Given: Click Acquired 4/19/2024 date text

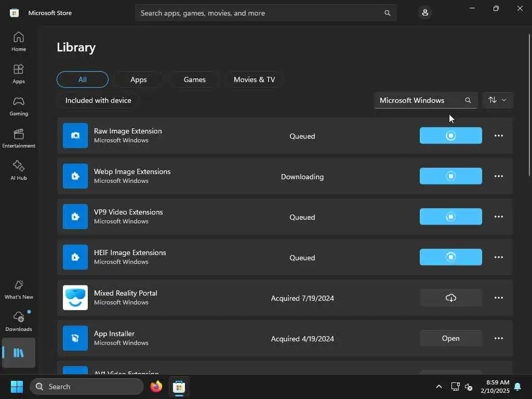Looking at the screenshot, I should [302, 339].
